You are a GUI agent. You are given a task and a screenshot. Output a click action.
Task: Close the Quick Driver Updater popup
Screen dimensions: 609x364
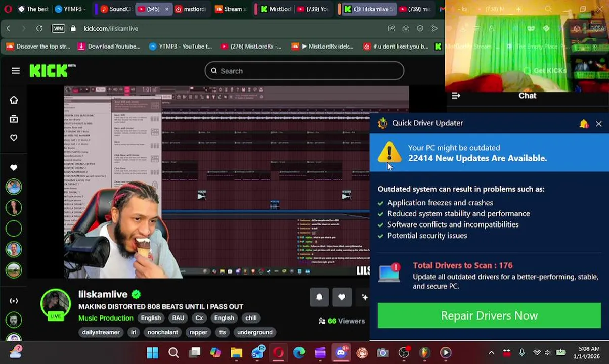[598, 124]
